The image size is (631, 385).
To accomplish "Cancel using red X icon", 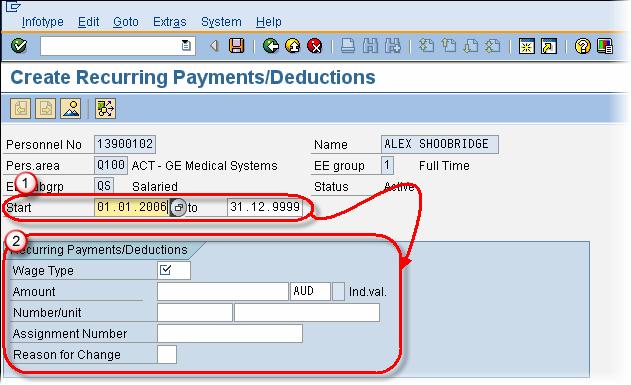I will click(x=315, y=46).
